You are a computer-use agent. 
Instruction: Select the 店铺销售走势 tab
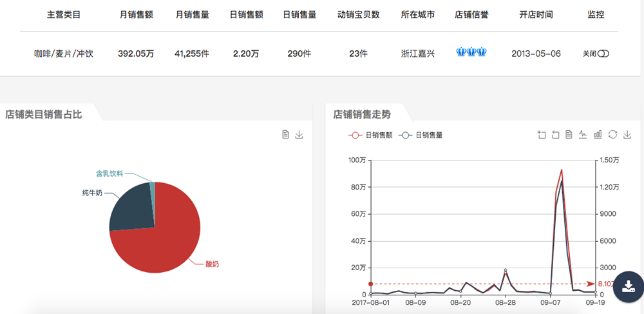click(x=362, y=115)
